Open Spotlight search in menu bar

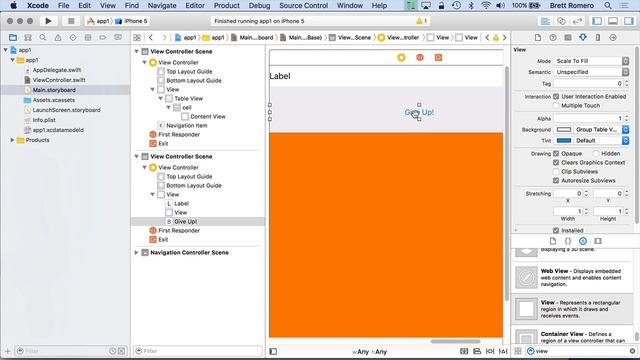point(608,5)
